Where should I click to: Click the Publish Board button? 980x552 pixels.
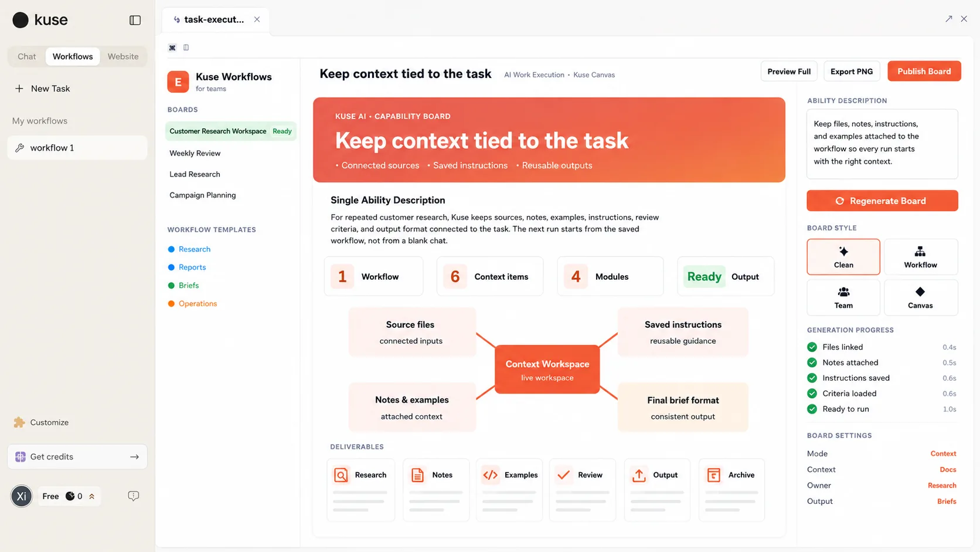tap(924, 72)
